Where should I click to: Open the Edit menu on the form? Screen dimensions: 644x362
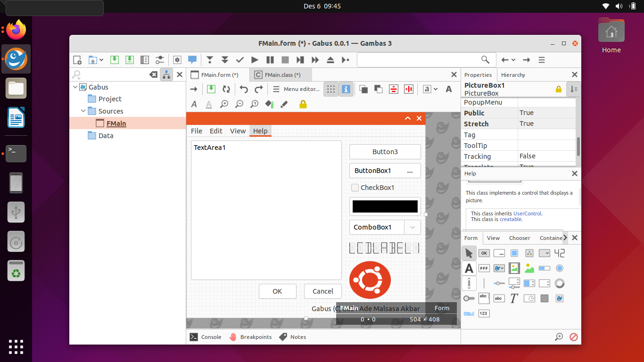pos(216,131)
